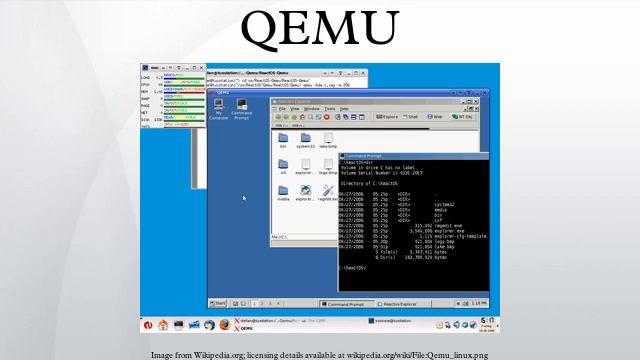Click the Shell button in Explorer toolbar

(411, 117)
